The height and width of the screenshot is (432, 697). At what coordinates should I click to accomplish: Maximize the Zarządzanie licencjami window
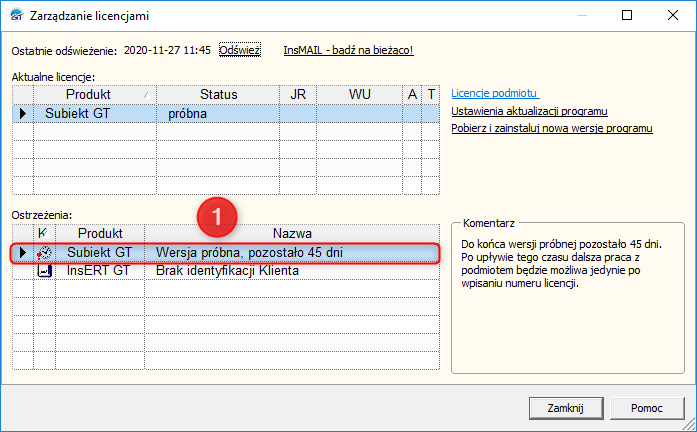(x=627, y=15)
